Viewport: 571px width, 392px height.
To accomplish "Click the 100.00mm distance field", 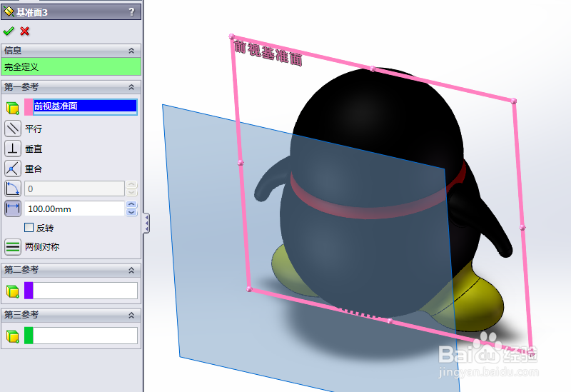I will [x=75, y=208].
